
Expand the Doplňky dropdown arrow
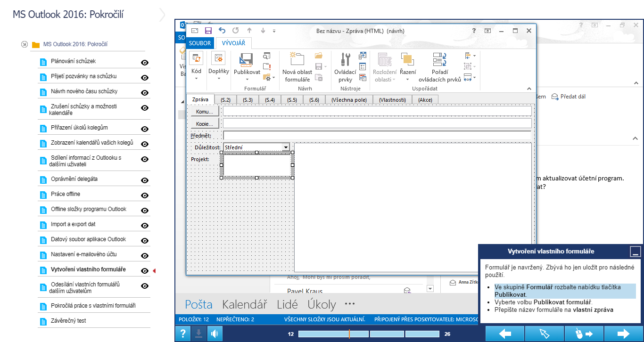[x=219, y=79]
